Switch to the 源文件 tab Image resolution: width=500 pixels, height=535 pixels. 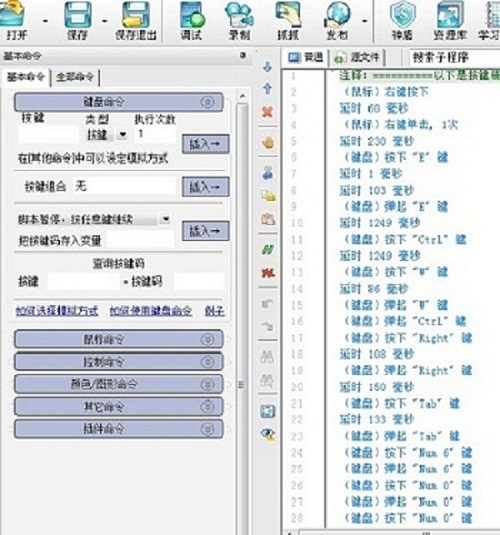pyautogui.click(x=358, y=57)
